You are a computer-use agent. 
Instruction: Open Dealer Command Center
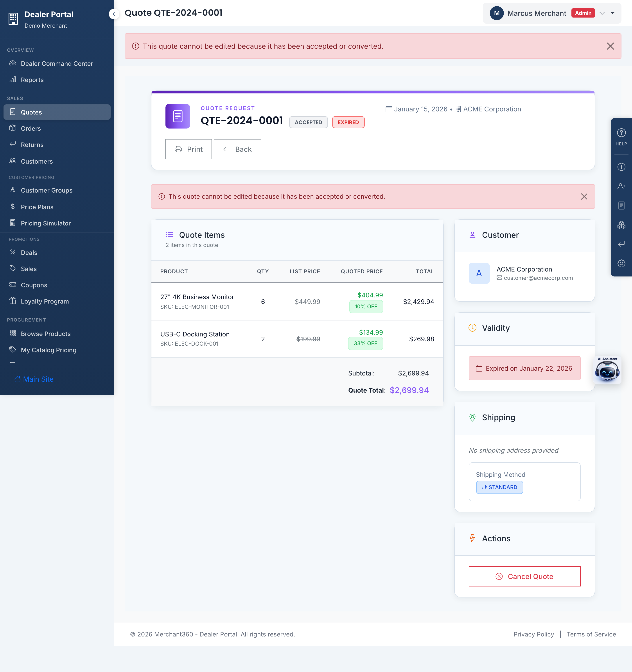click(x=57, y=64)
